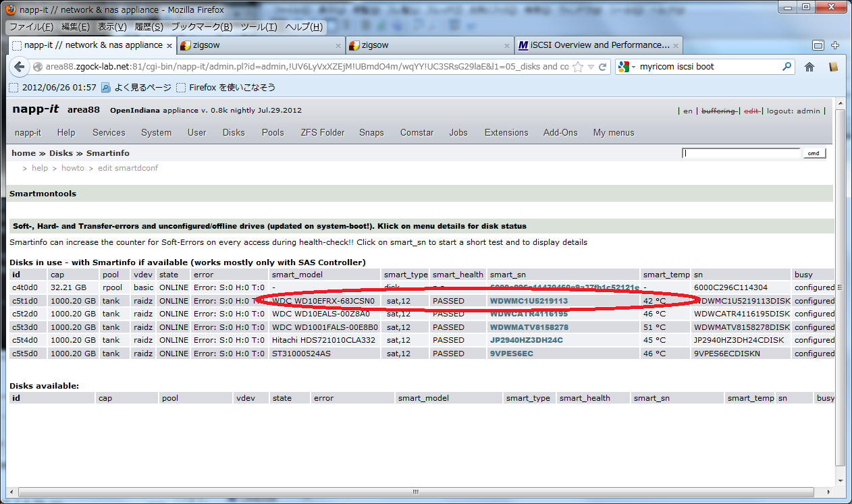
Task: Open a new tab with the plus icon
Action: pos(835,45)
